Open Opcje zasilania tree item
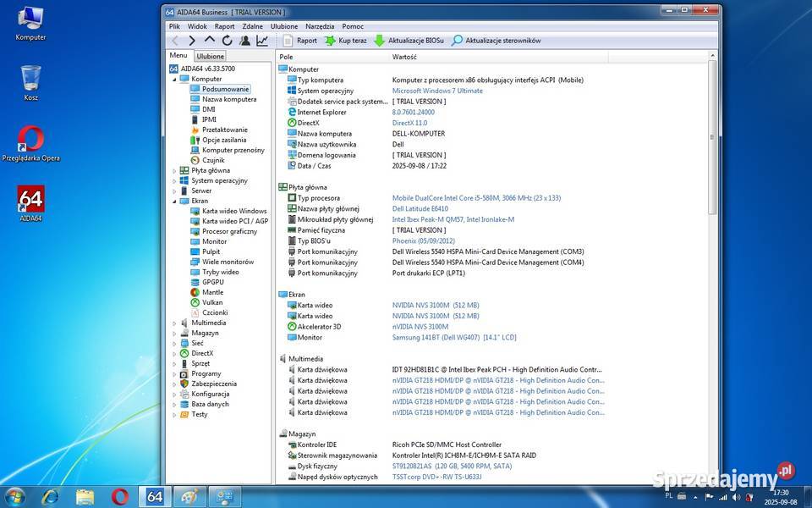The width and height of the screenshot is (812, 508). (x=223, y=140)
